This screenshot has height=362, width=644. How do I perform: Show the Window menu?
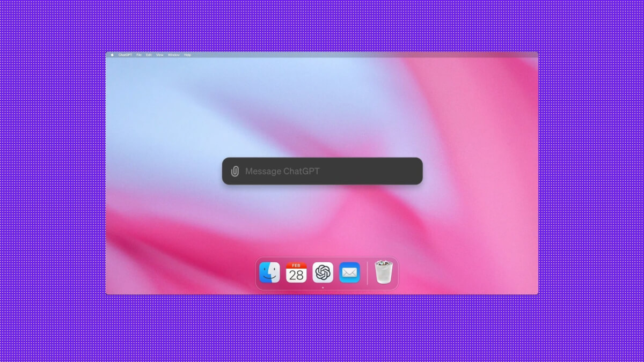click(x=174, y=55)
